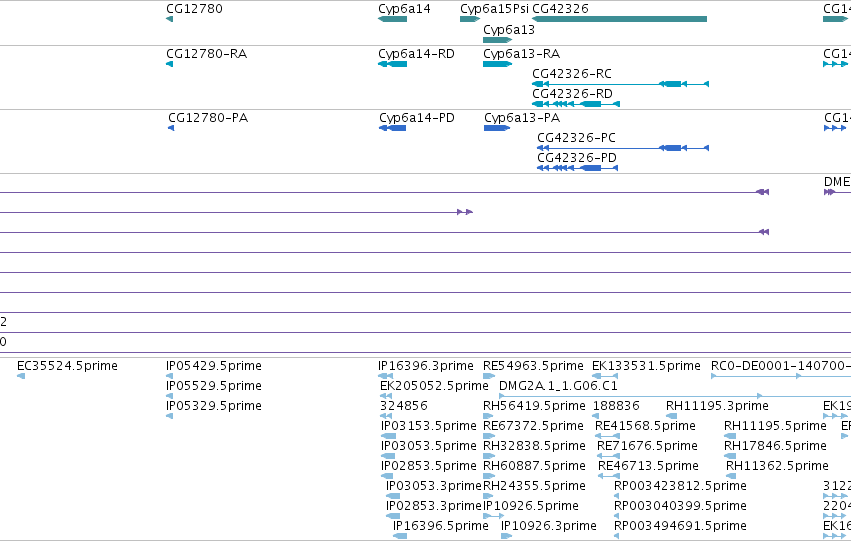
Task: Select the IP10926.5prime EST
Action: coord(531,506)
